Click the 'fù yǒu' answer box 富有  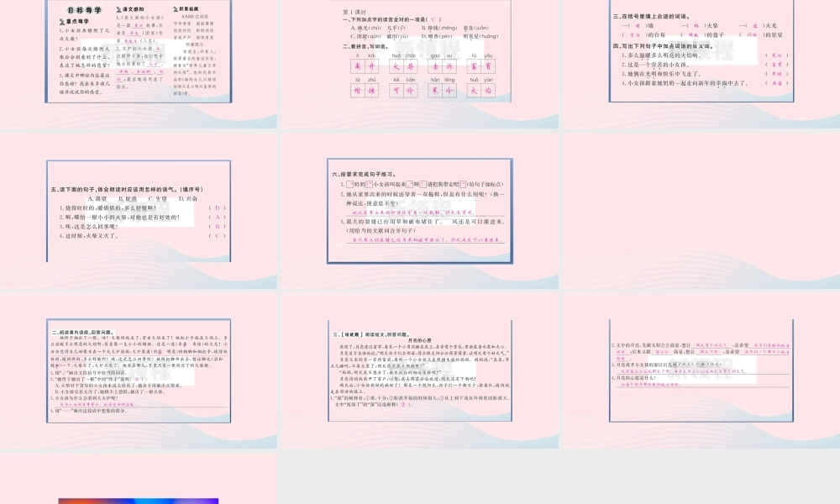(481, 66)
